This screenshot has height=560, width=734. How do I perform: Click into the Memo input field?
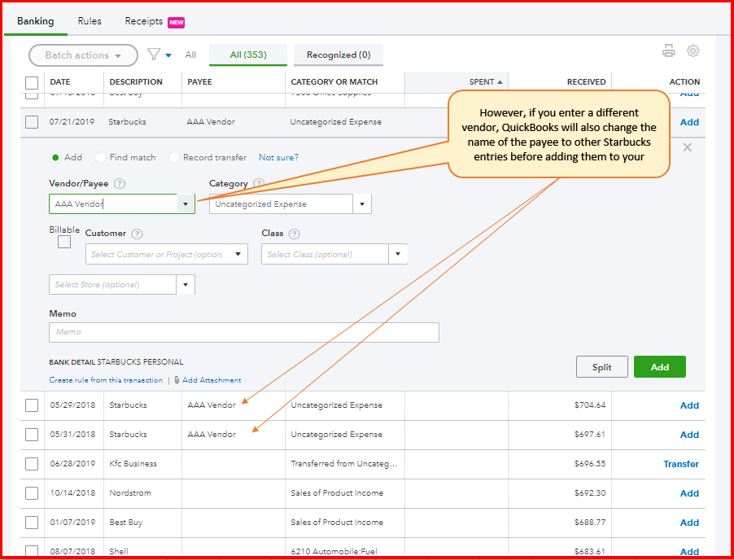[244, 332]
